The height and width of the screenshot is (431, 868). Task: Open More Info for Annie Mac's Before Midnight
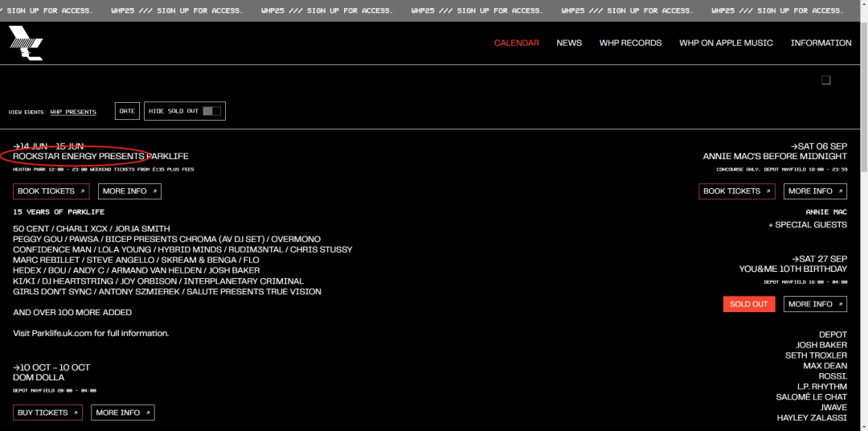click(x=816, y=191)
